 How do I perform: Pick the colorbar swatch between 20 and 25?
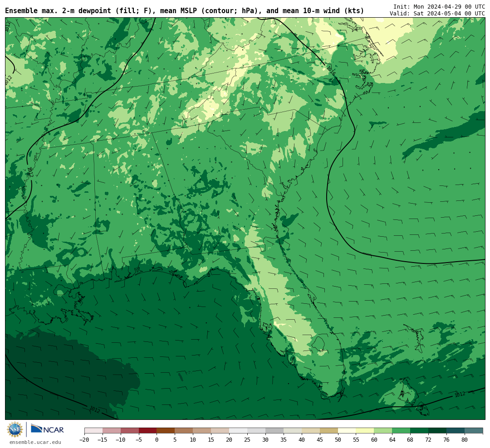[239, 431]
